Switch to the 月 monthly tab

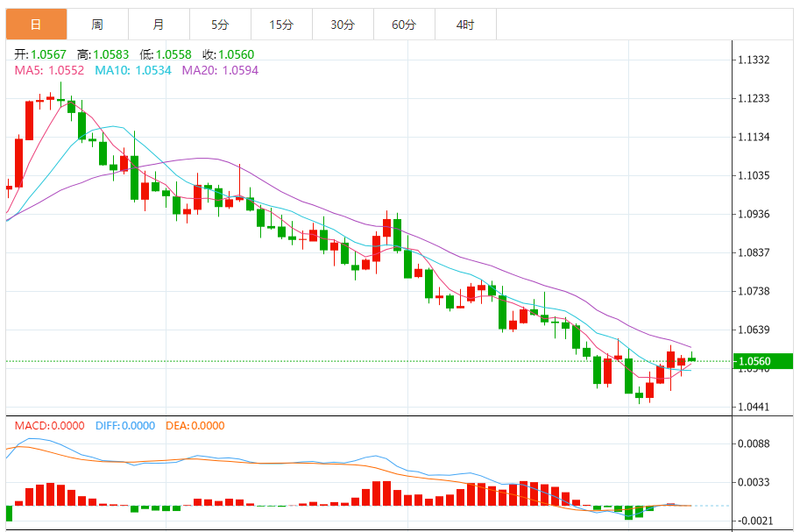coord(159,25)
